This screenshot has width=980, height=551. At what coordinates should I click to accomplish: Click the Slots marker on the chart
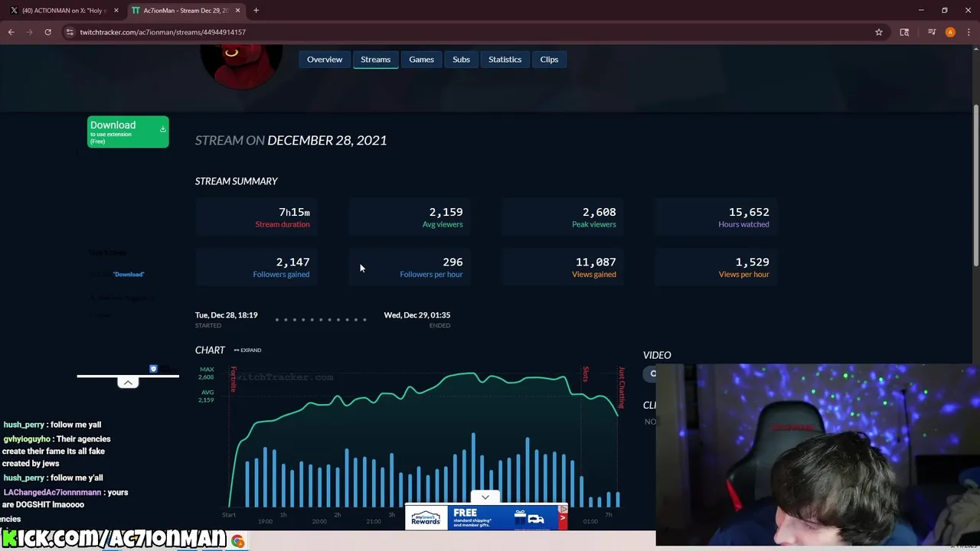(x=586, y=374)
